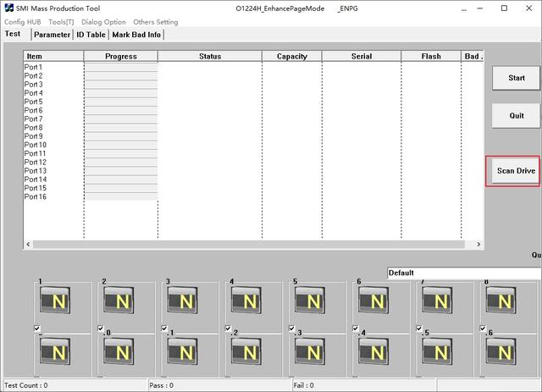Click the port 7 'N' drive icon
This screenshot has height=392, width=542.
point(437,300)
